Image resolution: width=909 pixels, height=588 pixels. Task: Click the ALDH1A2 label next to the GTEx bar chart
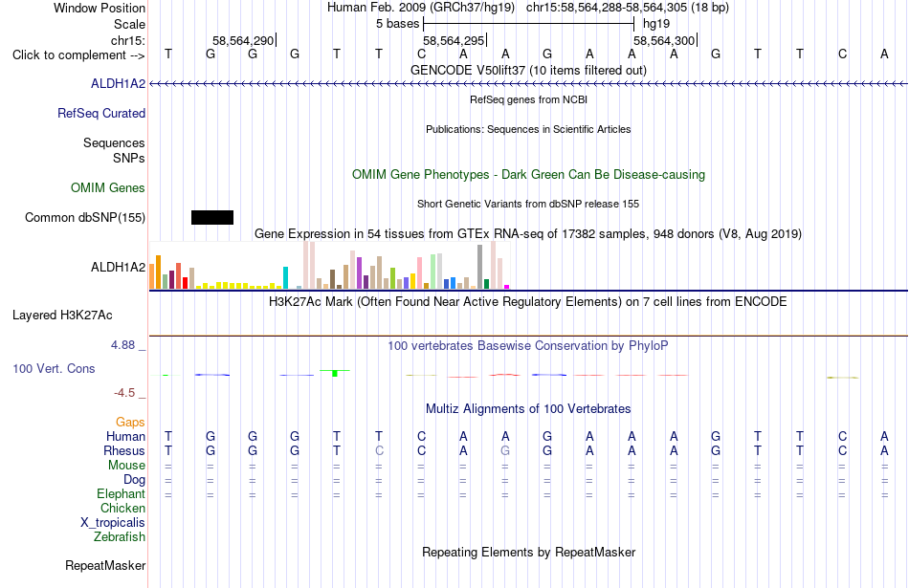(118, 267)
